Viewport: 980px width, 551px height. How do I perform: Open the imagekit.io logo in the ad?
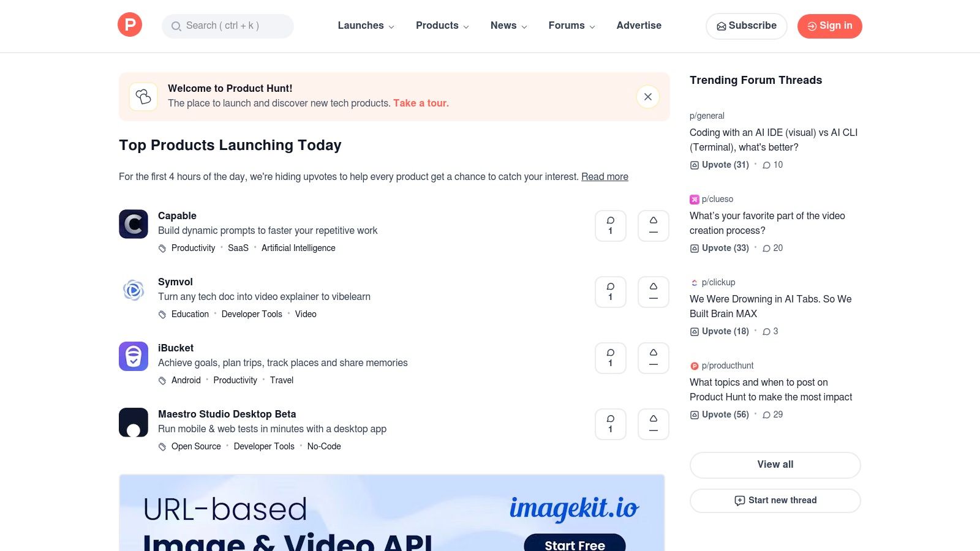pyautogui.click(x=574, y=508)
